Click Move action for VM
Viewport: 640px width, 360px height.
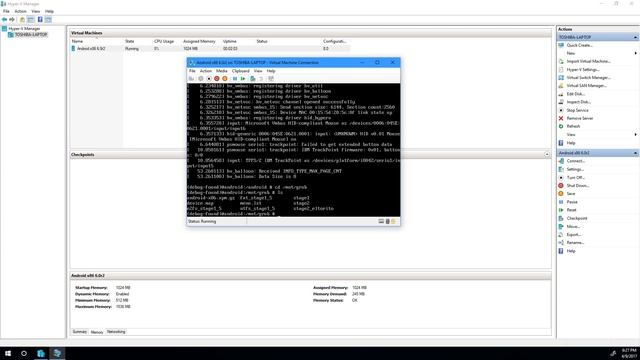(x=573, y=227)
